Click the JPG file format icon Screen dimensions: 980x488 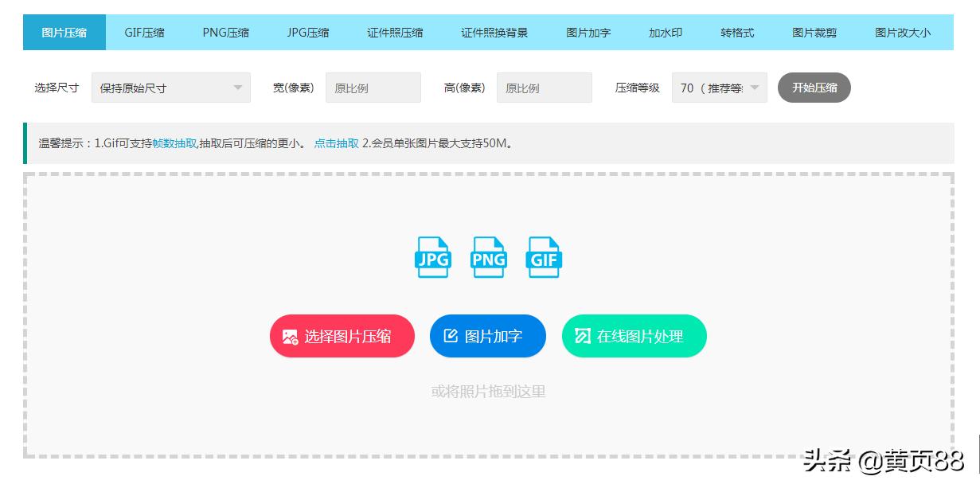[431, 256]
